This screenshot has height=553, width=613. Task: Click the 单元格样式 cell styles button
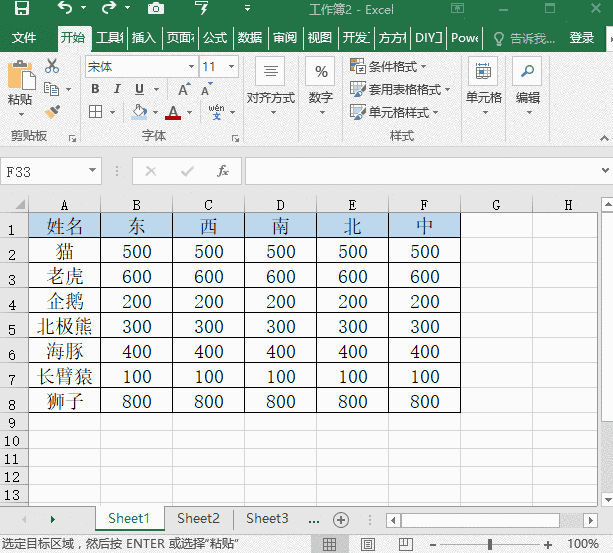point(397,112)
